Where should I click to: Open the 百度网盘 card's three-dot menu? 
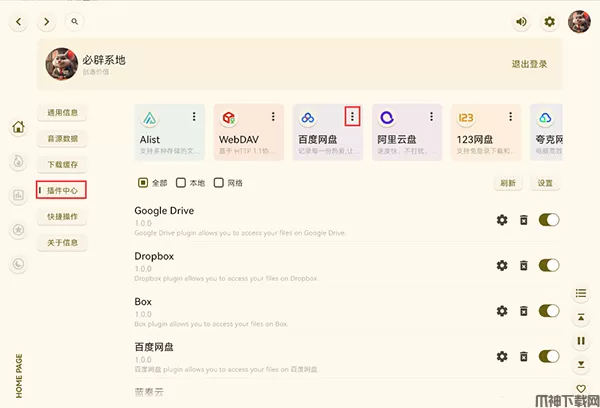[352, 116]
